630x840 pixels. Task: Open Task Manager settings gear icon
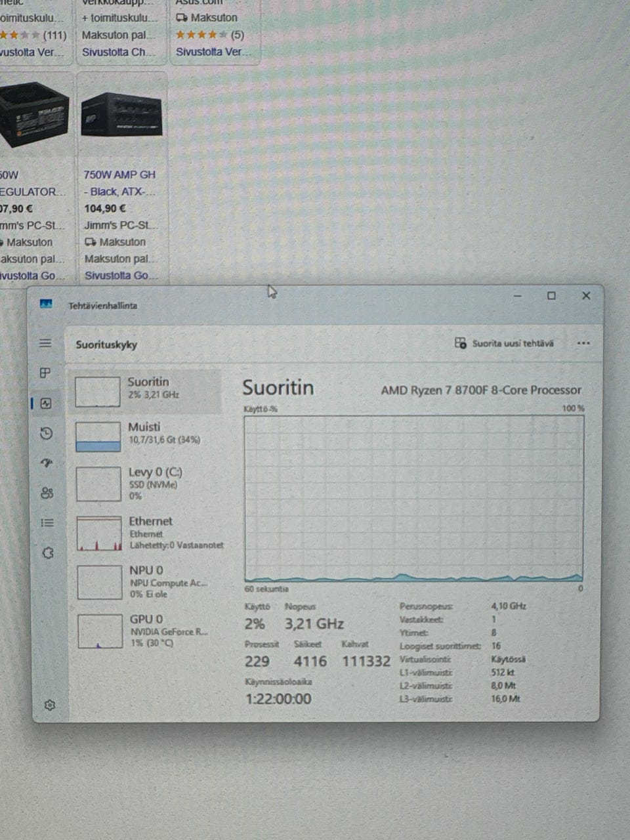coord(50,705)
